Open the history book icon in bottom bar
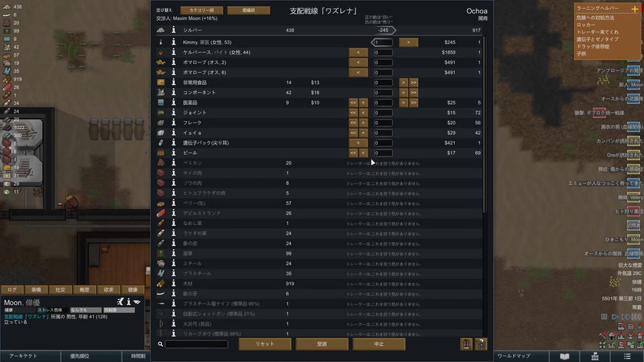 coord(565,356)
